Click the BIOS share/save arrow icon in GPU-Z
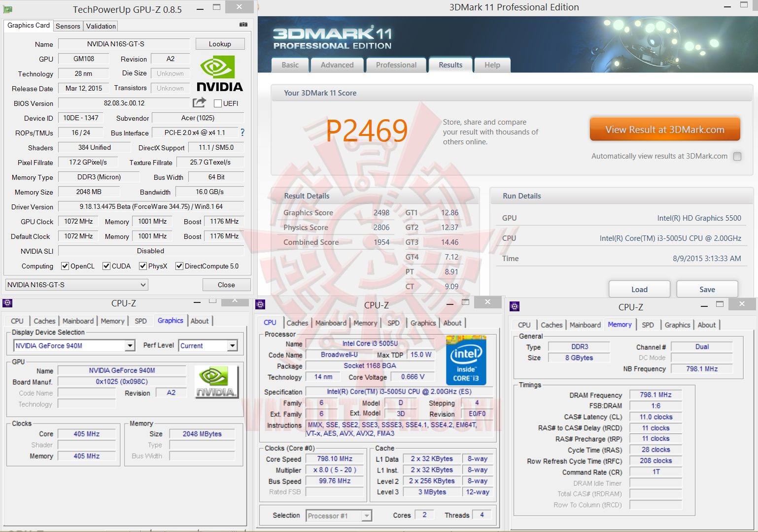This screenshot has height=532, width=758. coord(200,102)
